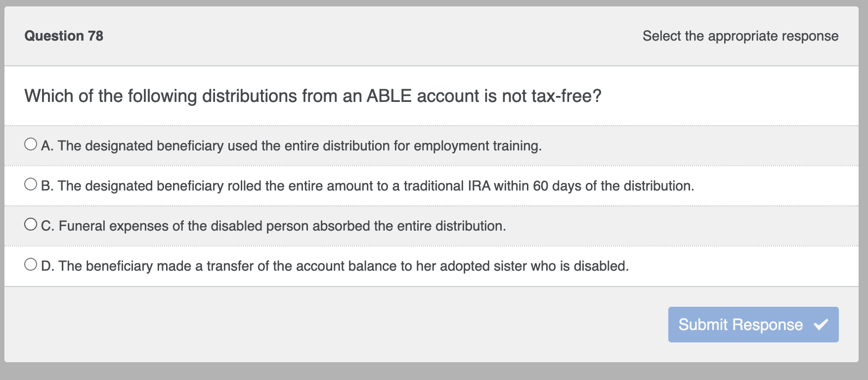Click the row about funeral expenses distribution

(272, 226)
